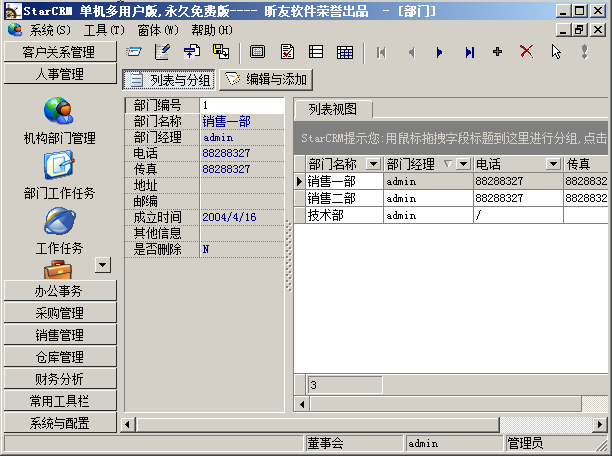Select the 列表视图 tab
Image resolution: width=612 pixels, height=456 pixels.
click(333, 109)
